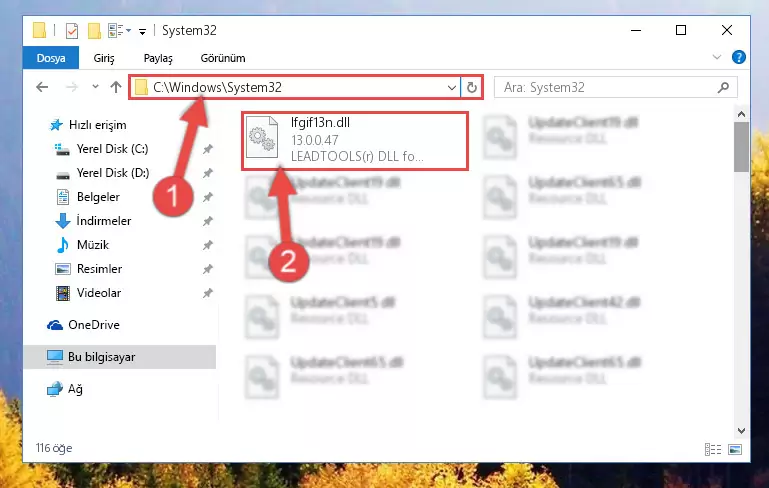Click the scrollbar down arrow
Image resolution: width=769 pixels, height=488 pixels.
742,431
